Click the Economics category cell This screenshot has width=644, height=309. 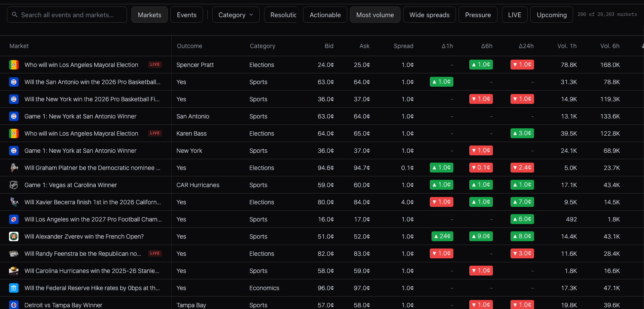pyautogui.click(x=264, y=288)
